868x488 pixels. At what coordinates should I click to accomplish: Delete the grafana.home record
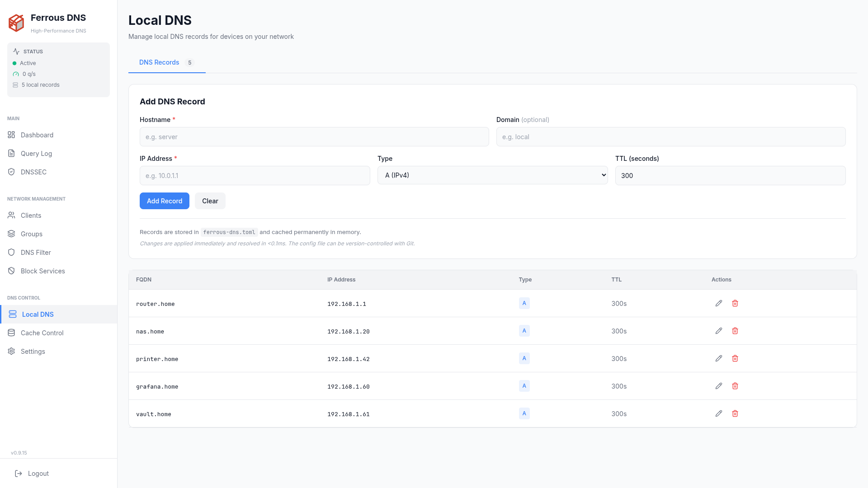pyautogui.click(x=735, y=386)
